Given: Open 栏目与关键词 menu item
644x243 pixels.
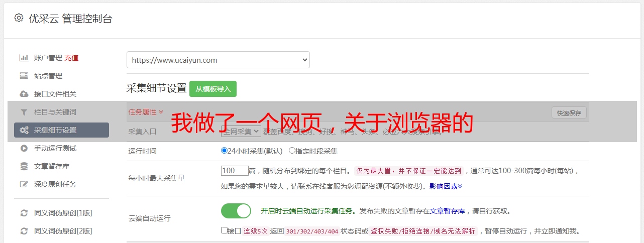Looking at the screenshot, I should click(x=55, y=112).
